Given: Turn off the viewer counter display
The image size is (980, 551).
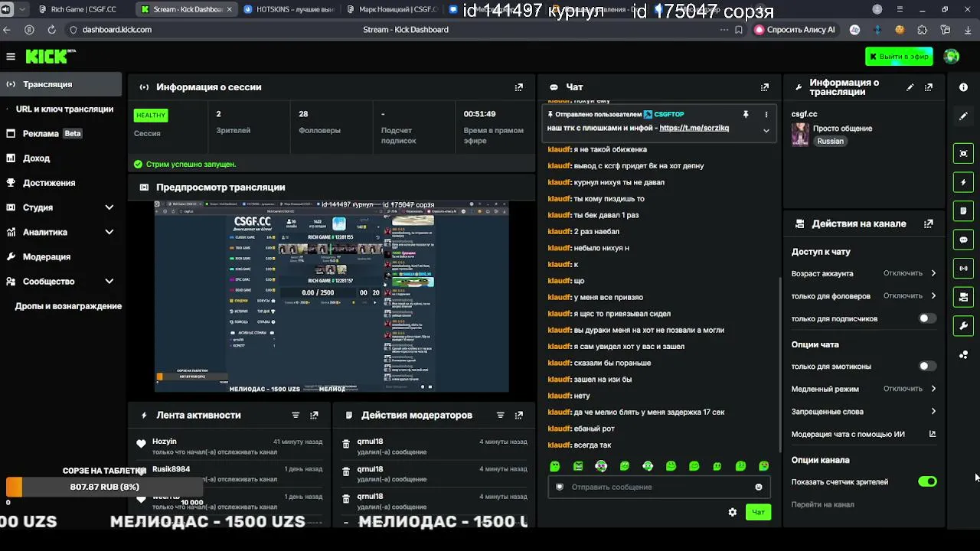Looking at the screenshot, I should point(927,481).
